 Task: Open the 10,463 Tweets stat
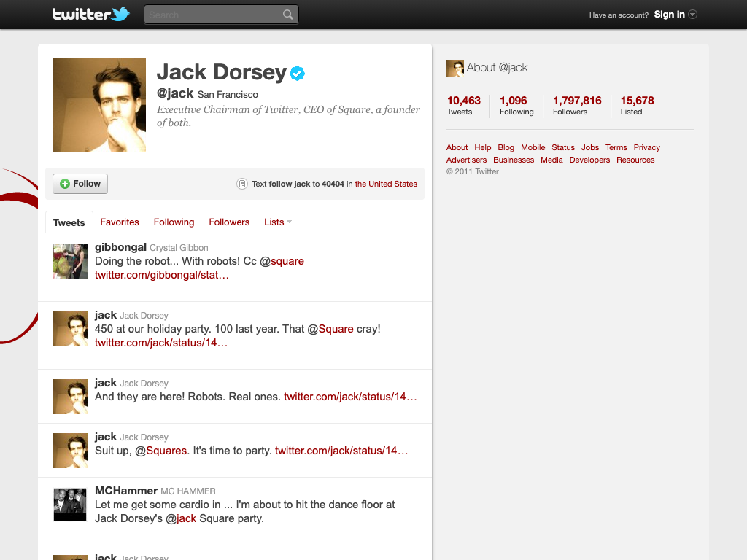463,105
